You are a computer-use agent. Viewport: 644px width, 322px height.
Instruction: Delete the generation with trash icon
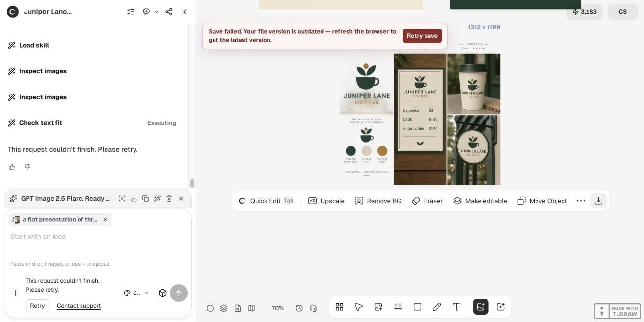[169, 199]
